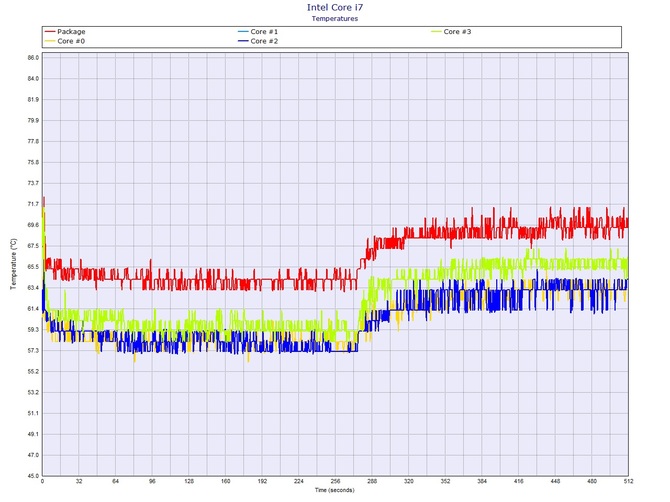Click the 63.4 y-axis value

(x=33, y=288)
